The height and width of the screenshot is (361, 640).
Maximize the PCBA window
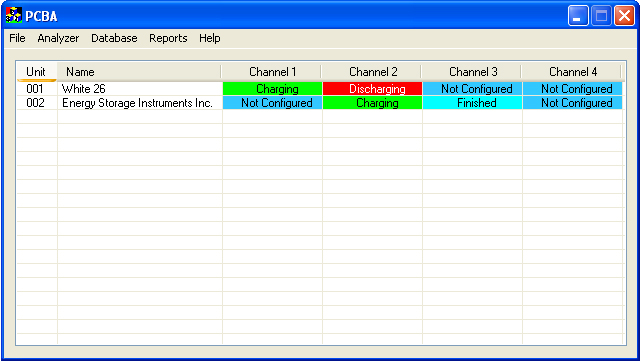click(601, 16)
